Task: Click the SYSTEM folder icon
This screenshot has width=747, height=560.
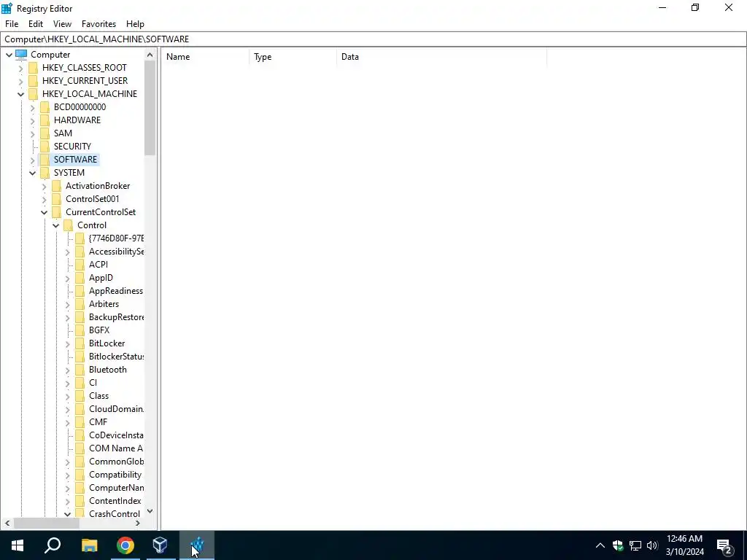Action: tap(44, 173)
